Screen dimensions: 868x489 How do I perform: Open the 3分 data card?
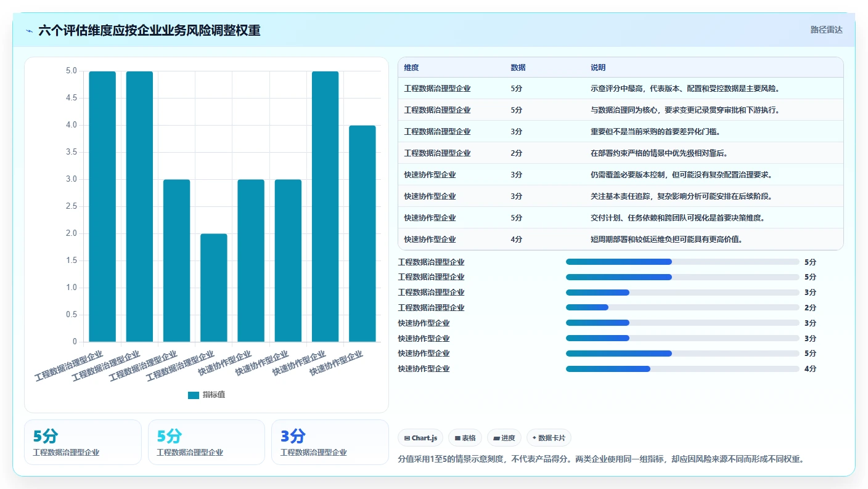330,442
